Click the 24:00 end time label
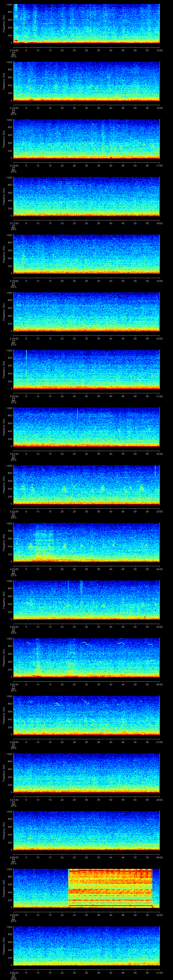This screenshot has height=980, width=173. click(x=159, y=569)
